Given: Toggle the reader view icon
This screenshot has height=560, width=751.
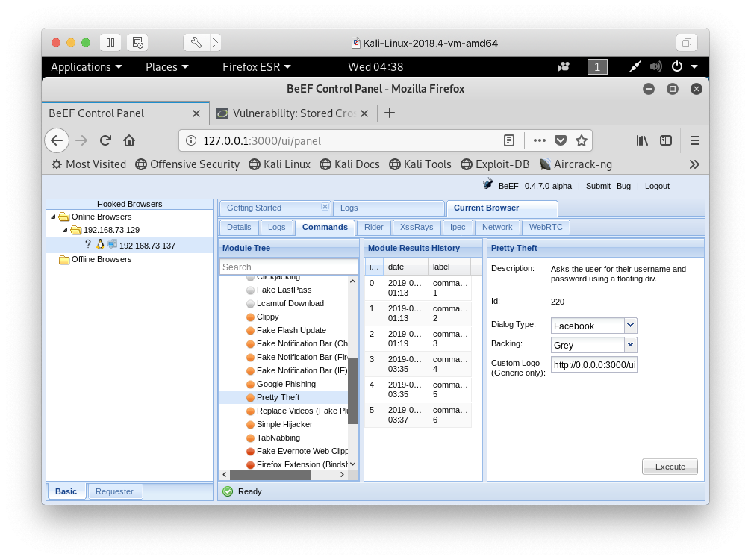Looking at the screenshot, I should 509,141.
